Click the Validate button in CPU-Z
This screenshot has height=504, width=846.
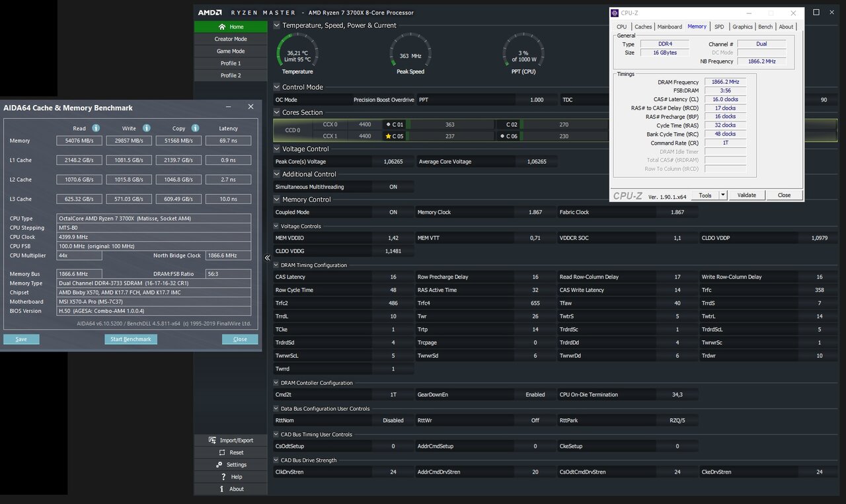(746, 195)
